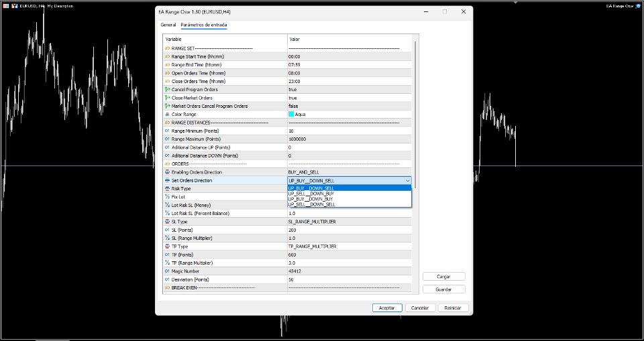Viewport: 644px width, 341px height.
Task: Click the icon next to Open Orders Time
Action: click(167, 73)
